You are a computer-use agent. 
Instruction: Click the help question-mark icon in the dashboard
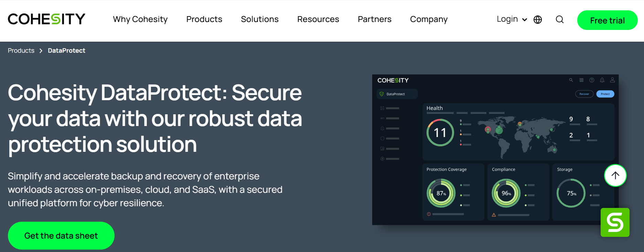[592, 80]
